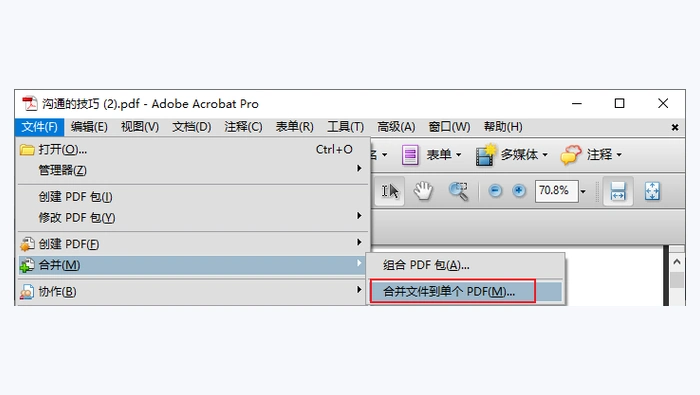Expand the 注释 toolbar dropdown arrow
The width and height of the screenshot is (700, 395).
pyautogui.click(x=619, y=155)
